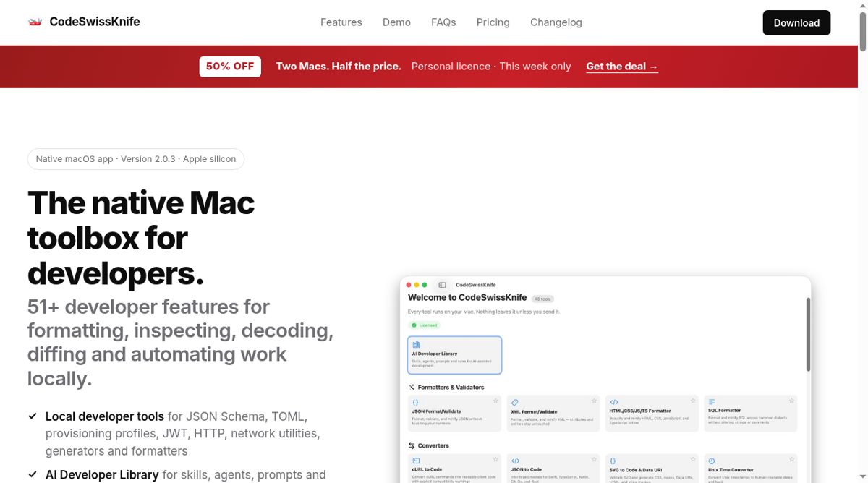Open the Changelog nav link
The width and height of the screenshot is (868, 483).
click(x=556, y=22)
